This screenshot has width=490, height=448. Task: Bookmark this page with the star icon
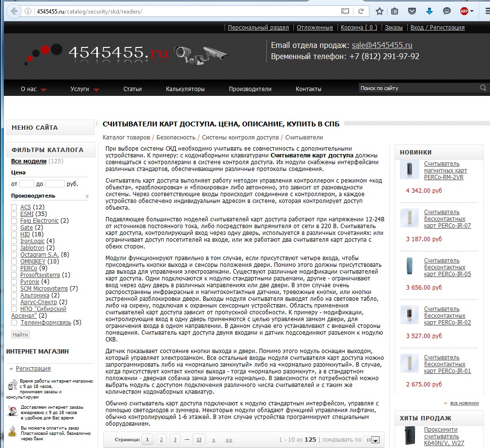[x=380, y=11]
